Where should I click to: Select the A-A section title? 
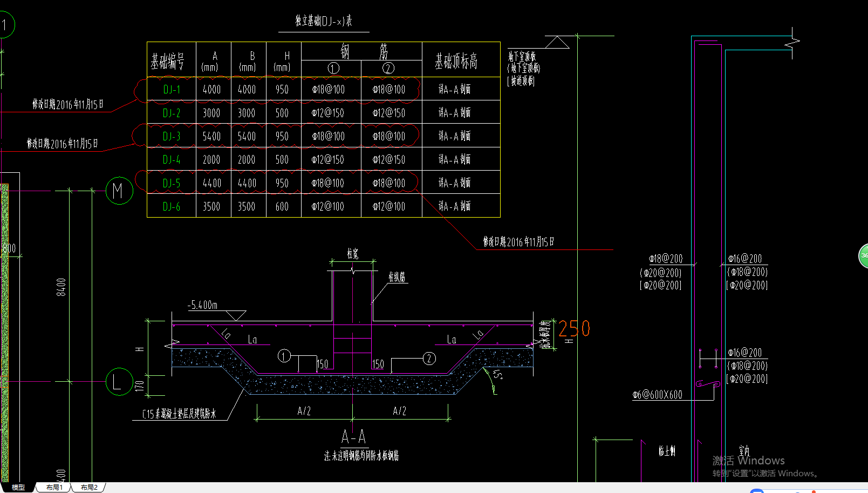(353, 436)
